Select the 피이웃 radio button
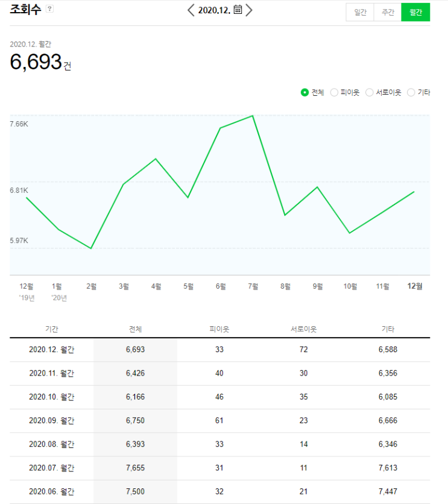This screenshot has height=504, width=448. (x=335, y=92)
